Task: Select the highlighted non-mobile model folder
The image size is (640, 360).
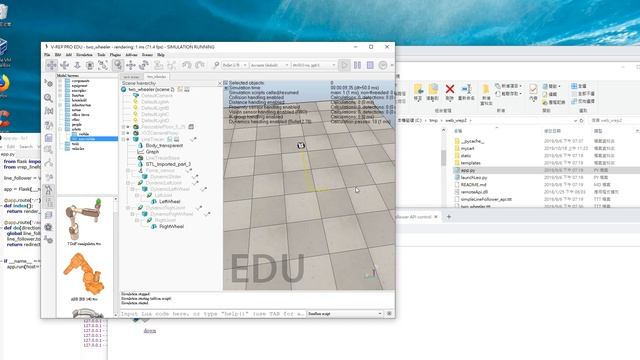Action: tap(94, 139)
